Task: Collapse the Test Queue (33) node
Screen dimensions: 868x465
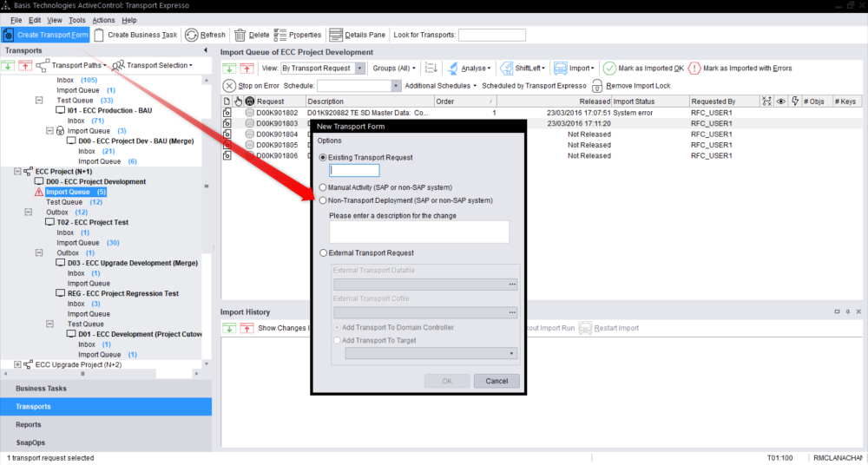Action: coord(39,101)
